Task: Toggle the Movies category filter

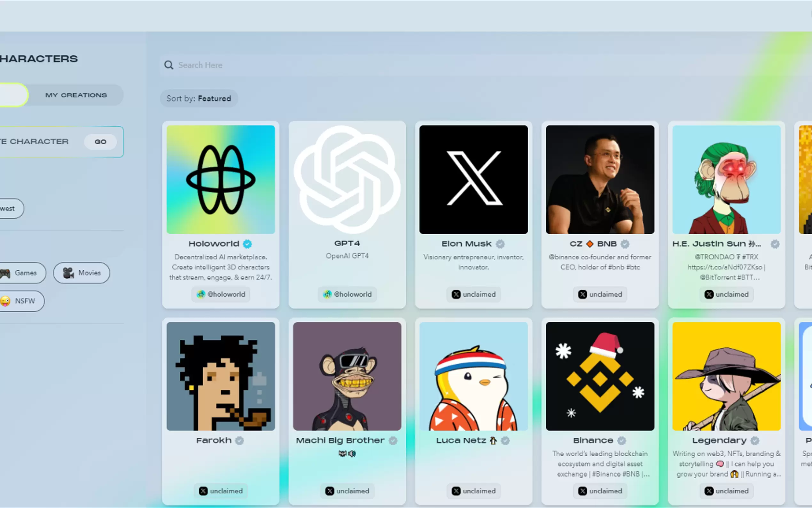Action: (x=82, y=273)
